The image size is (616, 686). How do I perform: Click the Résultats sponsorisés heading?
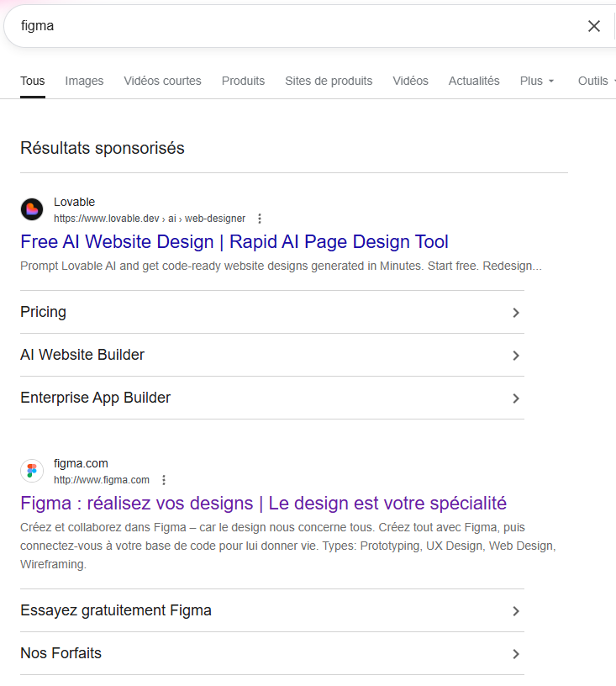pyautogui.click(x=103, y=148)
